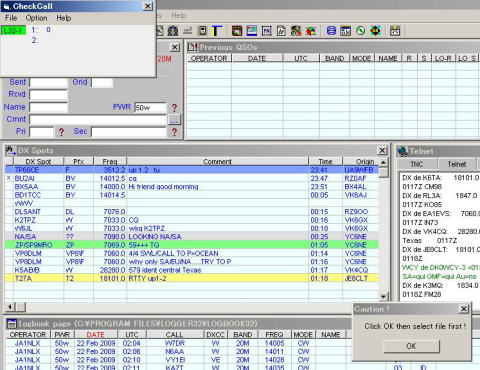This screenshot has height=370, width=480.
Task: Click the Sent input field
Action: 49,83
